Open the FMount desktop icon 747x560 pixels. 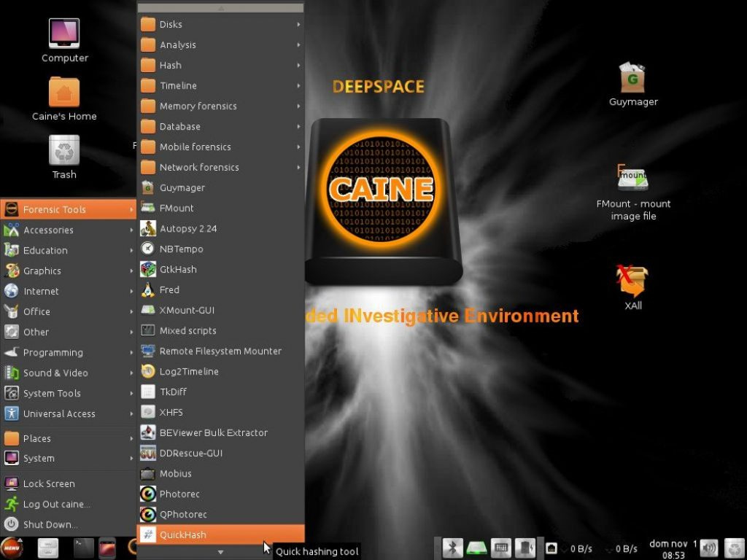click(632, 179)
